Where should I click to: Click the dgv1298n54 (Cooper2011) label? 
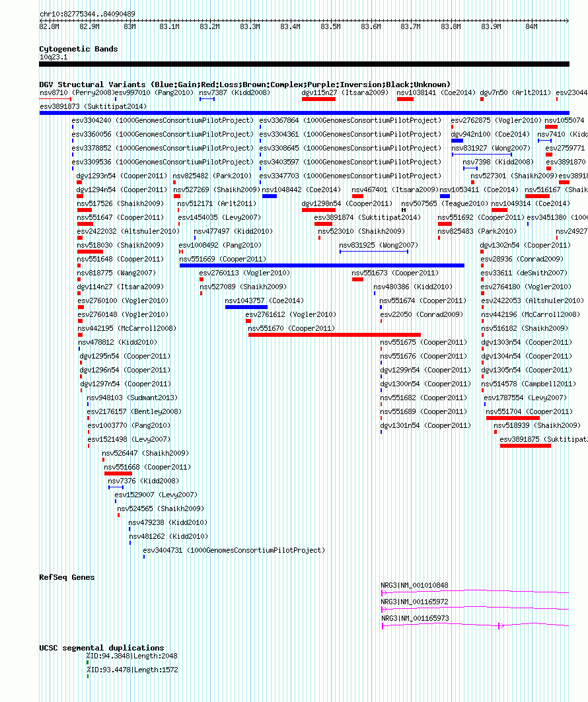(347, 203)
